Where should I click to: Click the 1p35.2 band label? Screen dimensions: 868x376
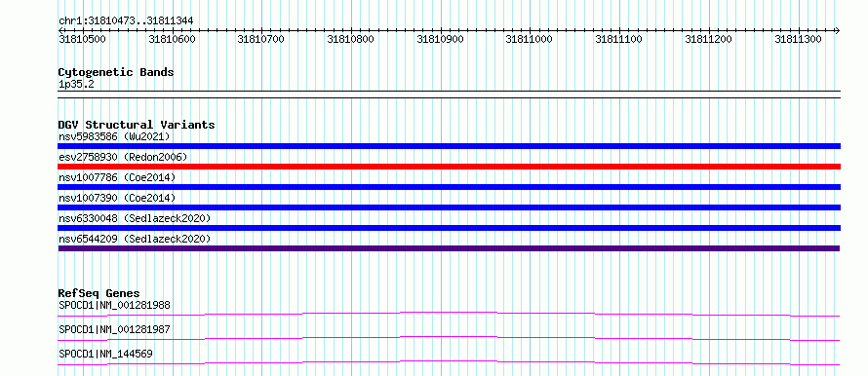tap(76, 84)
